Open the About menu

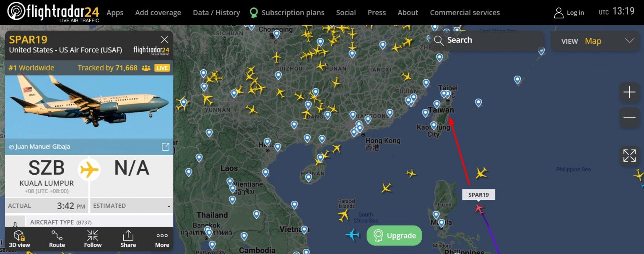[408, 13]
